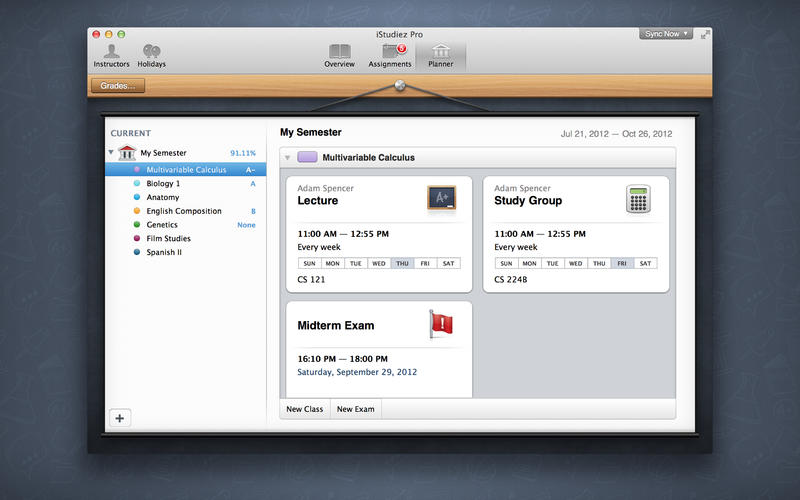Switch to the Assignments tab

pos(391,54)
